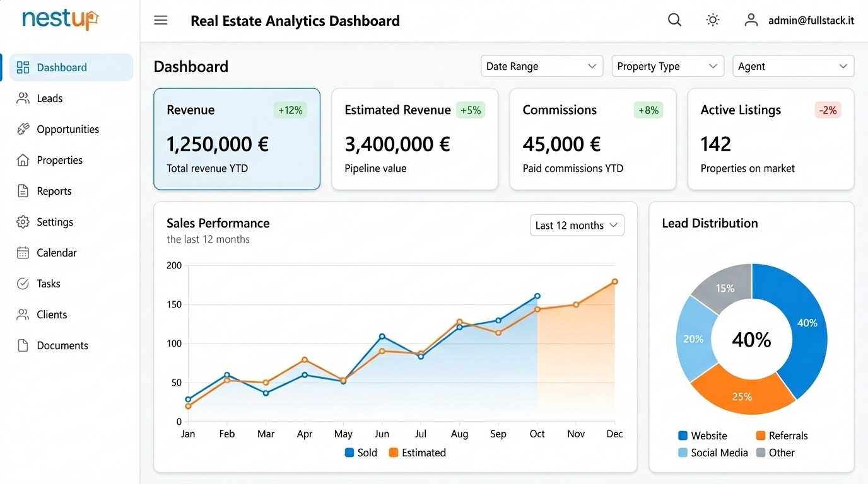Toggle the Website legend swatch
This screenshot has height=484, width=868.
point(683,435)
